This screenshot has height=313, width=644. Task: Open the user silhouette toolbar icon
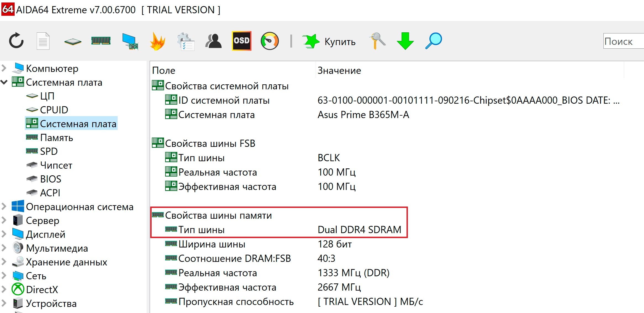(x=213, y=41)
